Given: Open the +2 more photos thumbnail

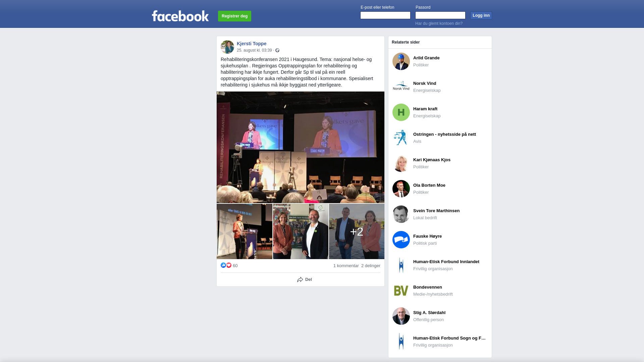Looking at the screenshot, I should click(x=357, y=231).
